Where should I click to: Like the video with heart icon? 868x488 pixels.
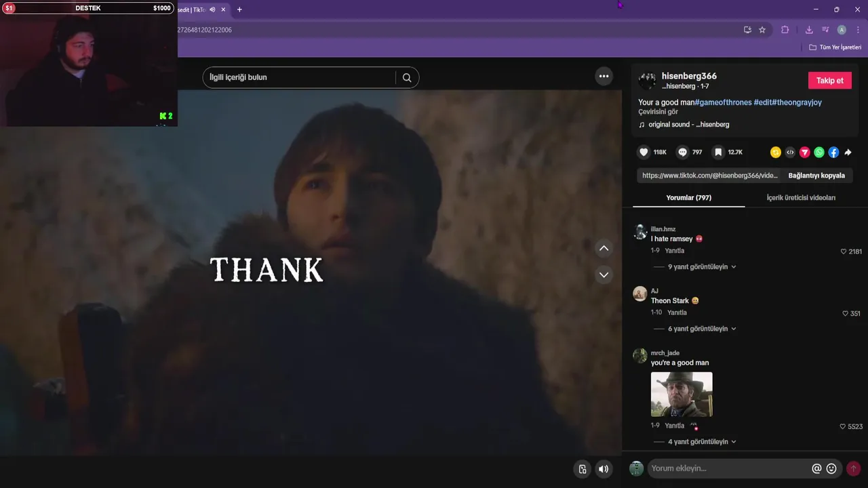click(x=644, y=152)
